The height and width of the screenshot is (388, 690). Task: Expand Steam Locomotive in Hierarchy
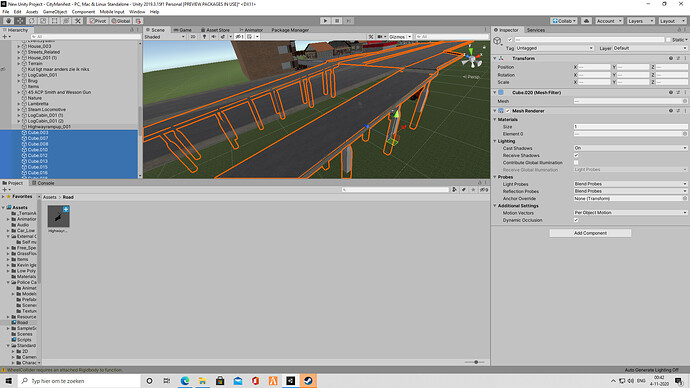coord(19,110)
